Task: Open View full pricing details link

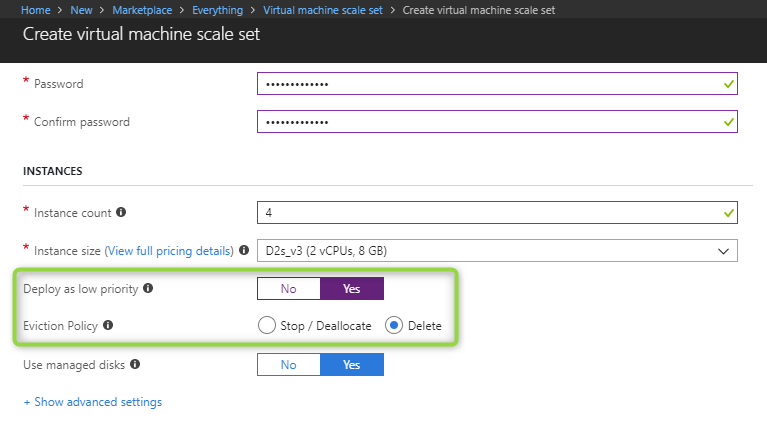Action: [169, 250]
